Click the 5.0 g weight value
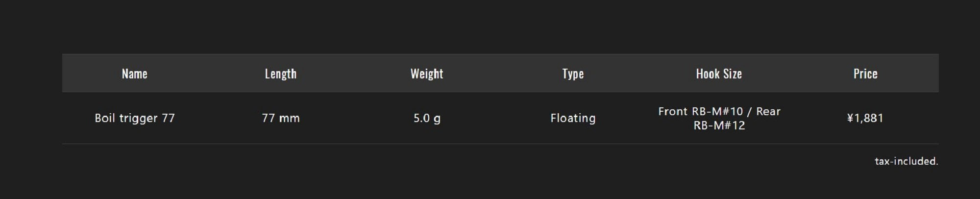 [x=426, y=118]
